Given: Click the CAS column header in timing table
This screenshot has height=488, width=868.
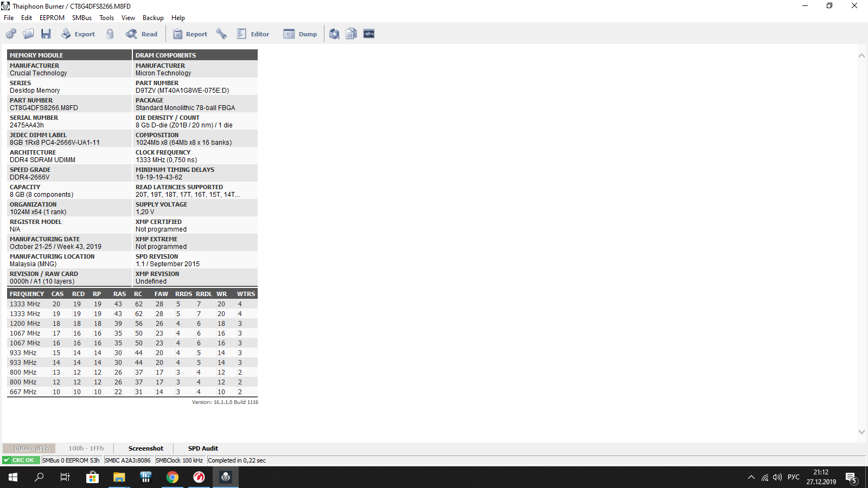Looking at the screenshot, I should [x=58, y=294].
